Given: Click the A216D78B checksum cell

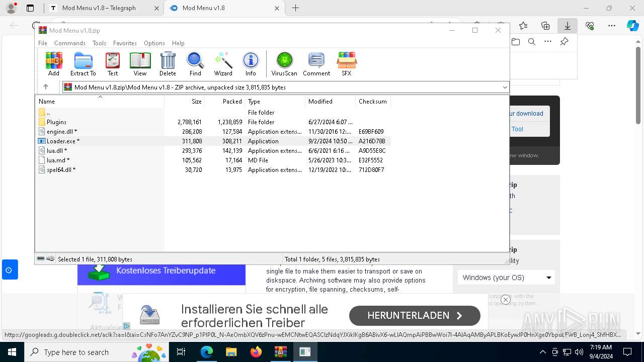Looking at the screenshot, I should [372, 141].
